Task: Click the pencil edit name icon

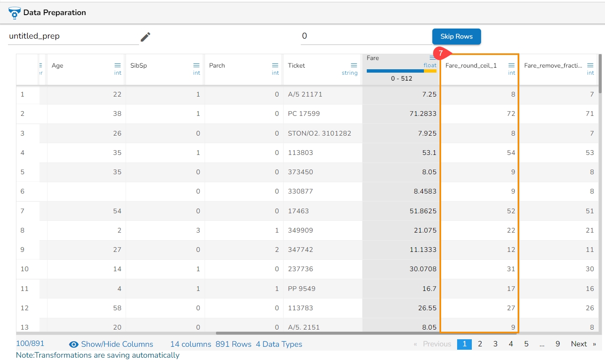Action: 145,37
